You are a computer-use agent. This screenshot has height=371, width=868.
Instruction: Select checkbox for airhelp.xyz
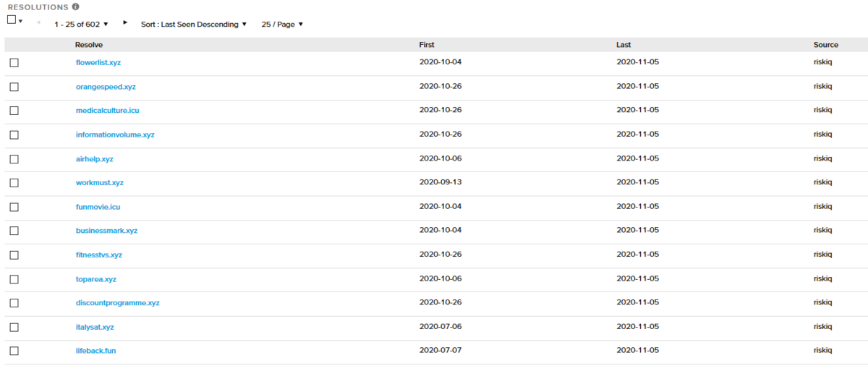(14, 159)
